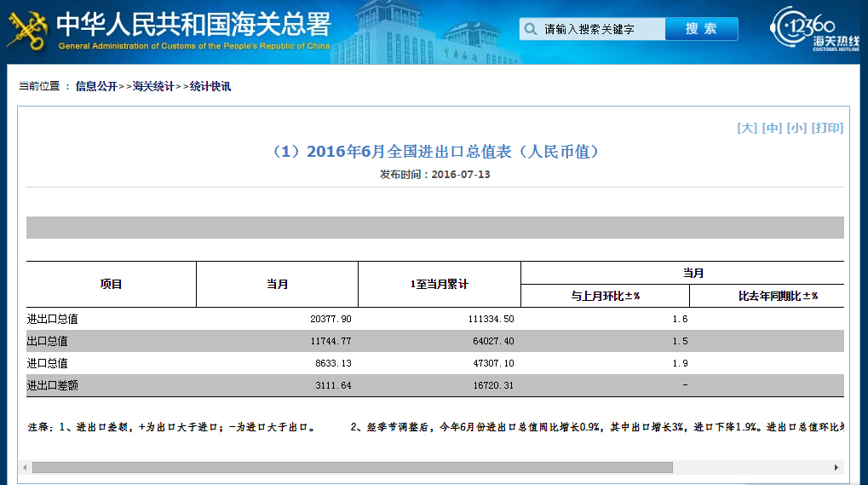Set large font size with [大]

coord(747,128)
